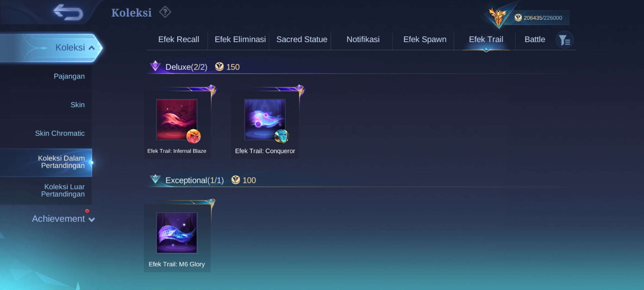This screenshot has width=644, height=290.
Task: Open the filter and sort icon
Action: (x=565, y=40)
